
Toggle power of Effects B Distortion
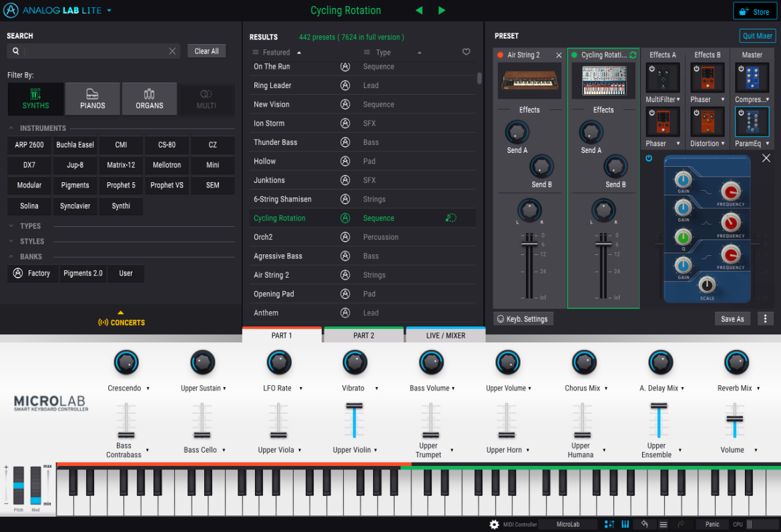point(696,113)
